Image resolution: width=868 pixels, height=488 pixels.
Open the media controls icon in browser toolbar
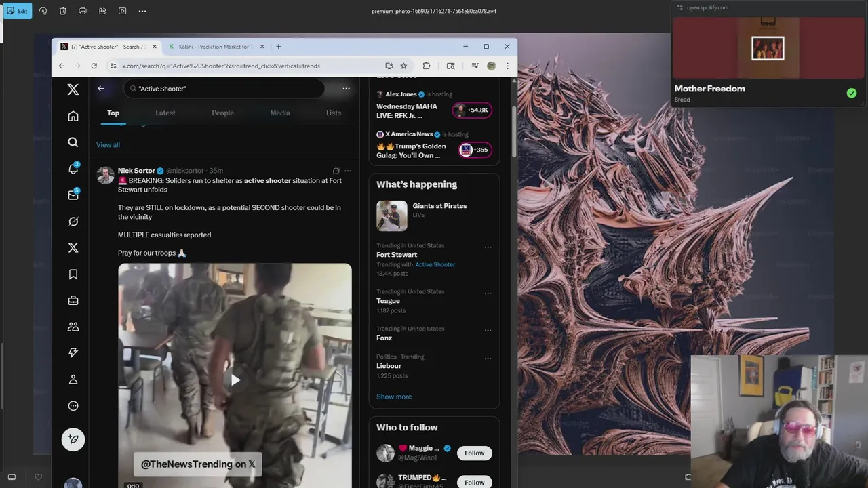[475, 66]
